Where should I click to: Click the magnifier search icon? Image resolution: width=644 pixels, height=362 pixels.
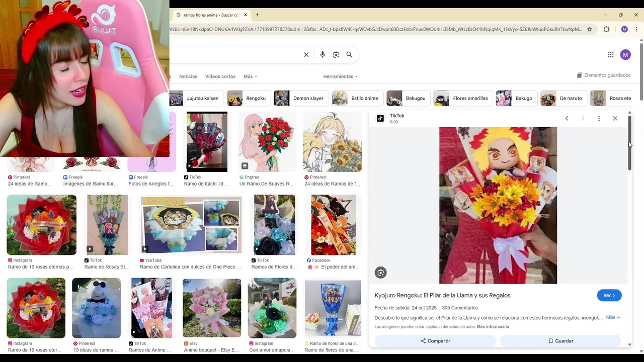[349, 55]
